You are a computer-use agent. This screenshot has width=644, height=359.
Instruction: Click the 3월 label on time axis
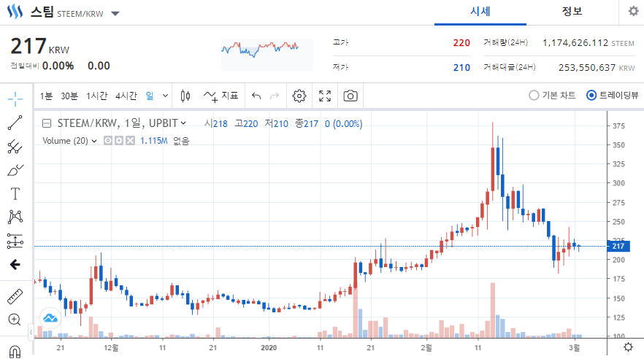click(574, 347)
